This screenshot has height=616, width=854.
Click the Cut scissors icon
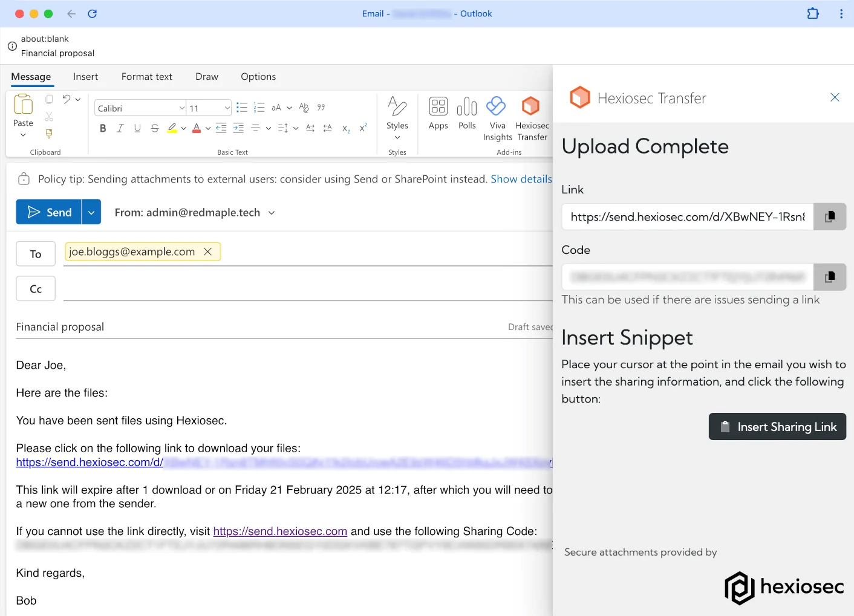pyautogui.click(x=49, y=117)
